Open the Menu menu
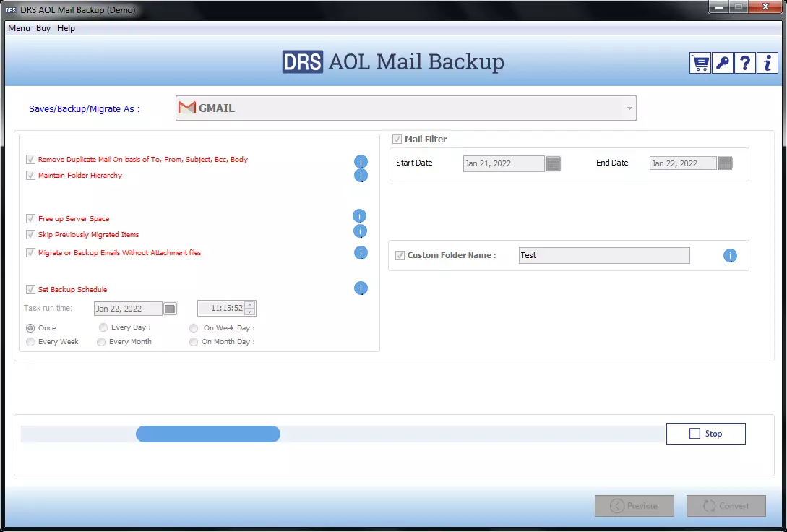The width and height of the screenshot is (787, 532). 19,28
